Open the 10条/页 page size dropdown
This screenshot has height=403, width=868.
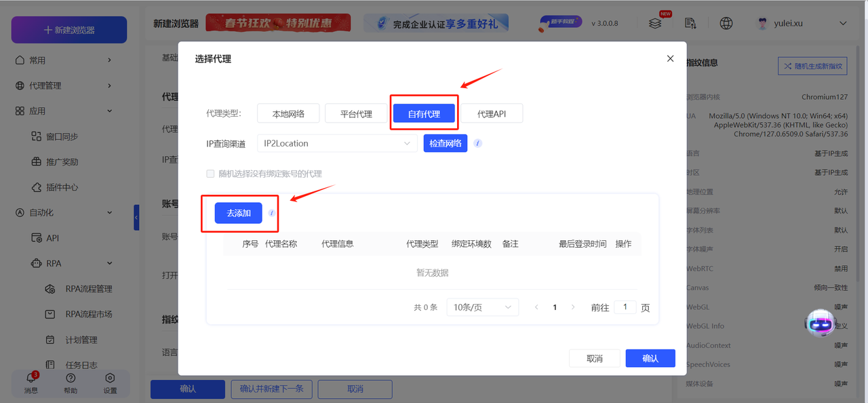[x=482, y=307]
